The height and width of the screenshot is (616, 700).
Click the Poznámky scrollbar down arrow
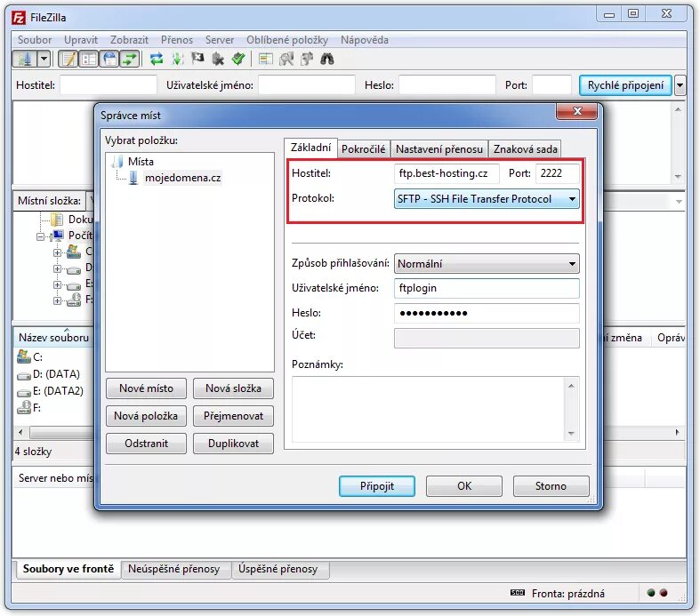coord(571,434)
